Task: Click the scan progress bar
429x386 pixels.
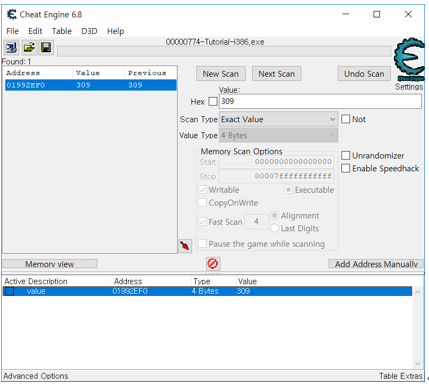Action: [224, 51]
